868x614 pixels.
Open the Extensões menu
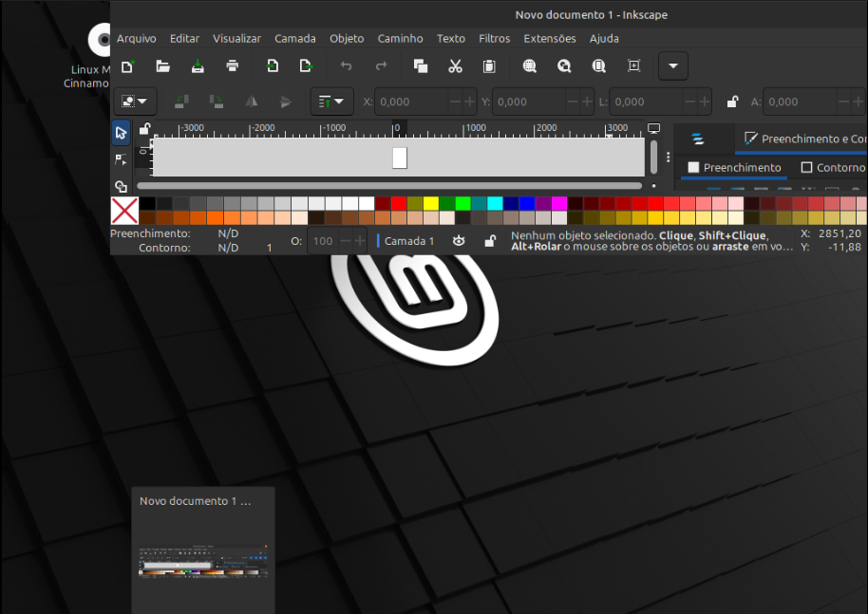coord(550,39)
